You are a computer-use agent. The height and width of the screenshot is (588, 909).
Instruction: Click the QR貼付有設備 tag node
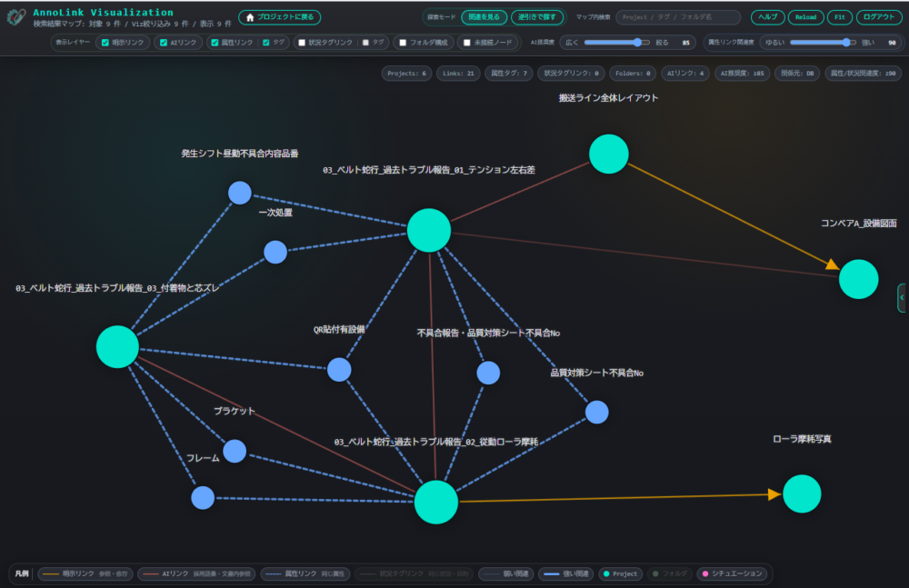tap(339, 369)
